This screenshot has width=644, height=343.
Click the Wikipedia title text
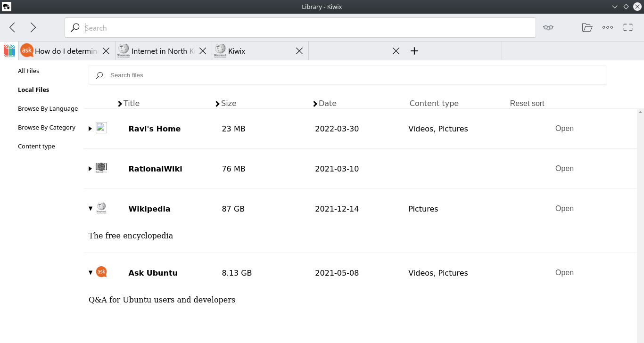click(x=149, y=209)
